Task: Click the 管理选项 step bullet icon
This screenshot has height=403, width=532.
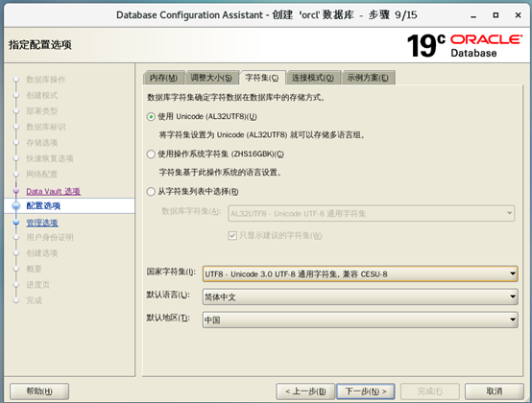Action: (15, 223)
